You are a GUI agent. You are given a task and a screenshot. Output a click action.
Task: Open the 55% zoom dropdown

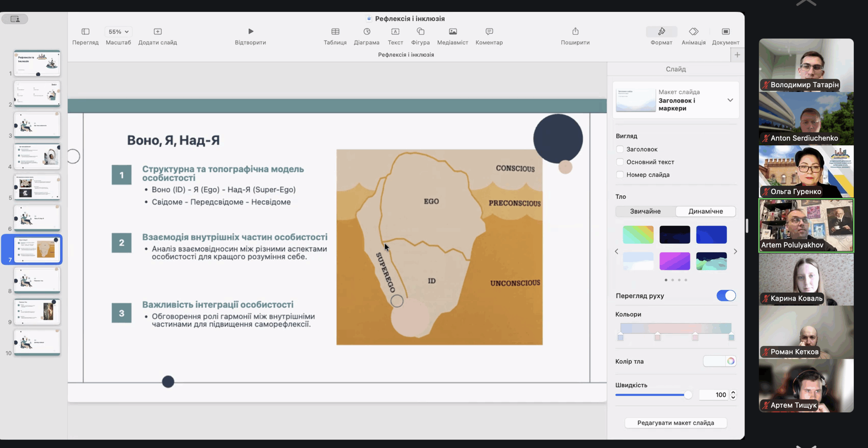[118, 32]
